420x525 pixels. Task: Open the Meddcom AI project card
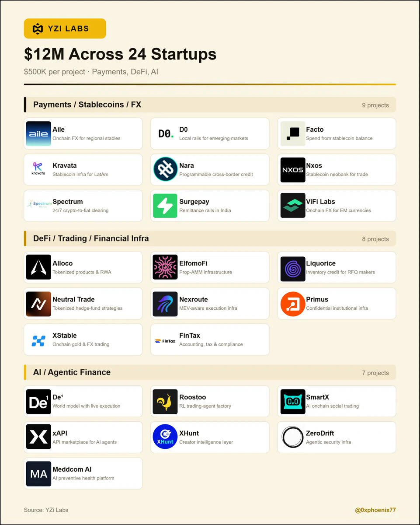pos(83,473)
